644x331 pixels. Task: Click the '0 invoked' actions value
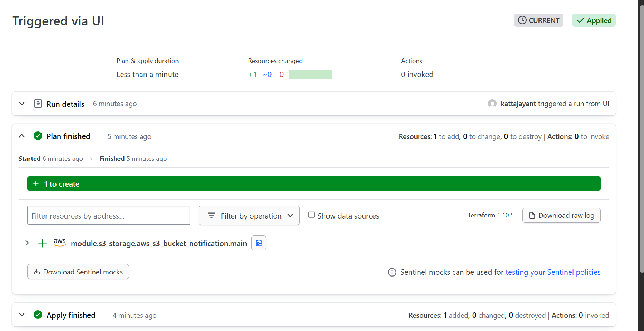(x=417, y=75)
